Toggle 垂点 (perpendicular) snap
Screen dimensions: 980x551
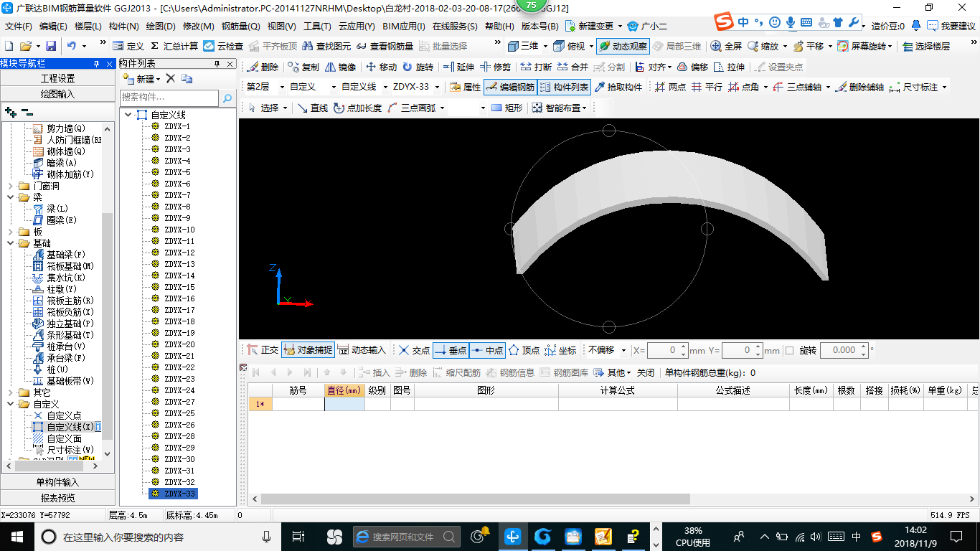pos(451,350)
